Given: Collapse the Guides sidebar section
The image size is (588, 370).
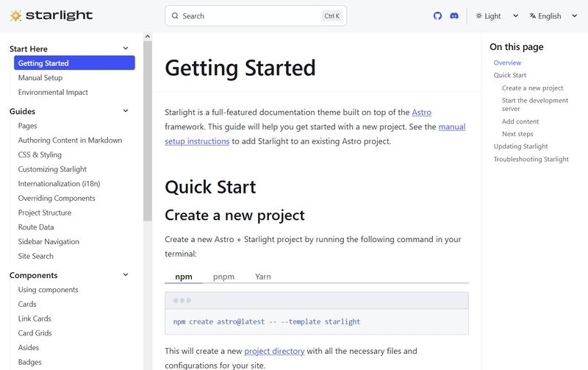Looking at the screenshot, I should [x=126, y=111].
